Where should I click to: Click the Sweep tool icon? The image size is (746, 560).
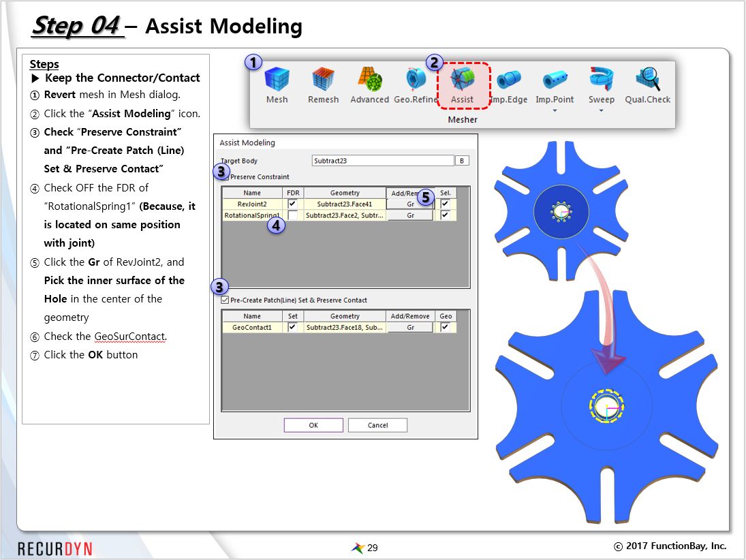coord(601,80)
